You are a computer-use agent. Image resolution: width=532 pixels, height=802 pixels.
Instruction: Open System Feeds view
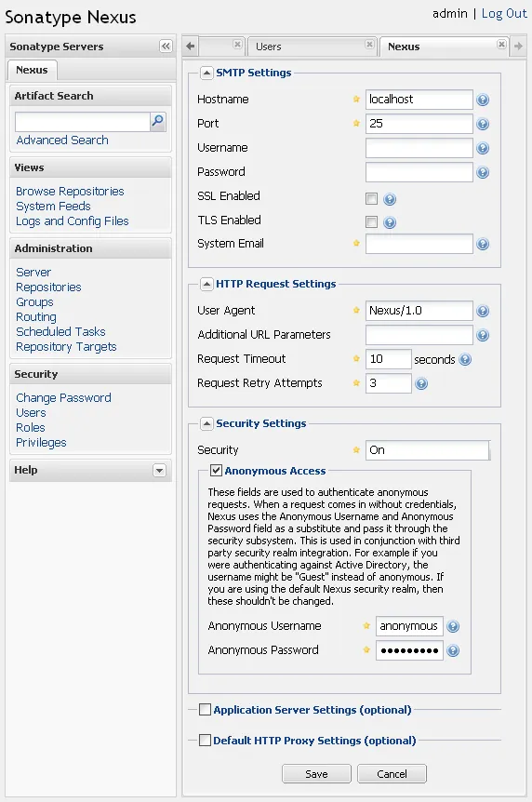coord(53,207)
